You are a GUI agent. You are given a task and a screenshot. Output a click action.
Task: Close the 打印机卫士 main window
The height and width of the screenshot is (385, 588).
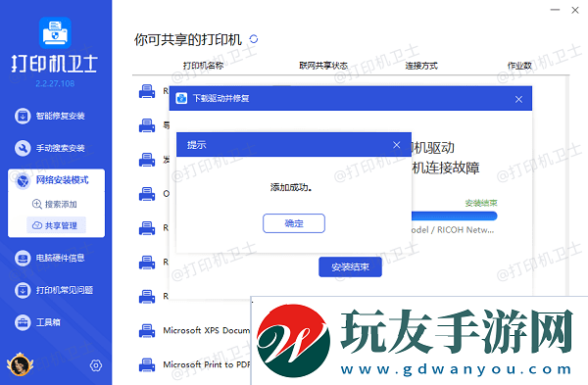[x=575, y=10]
